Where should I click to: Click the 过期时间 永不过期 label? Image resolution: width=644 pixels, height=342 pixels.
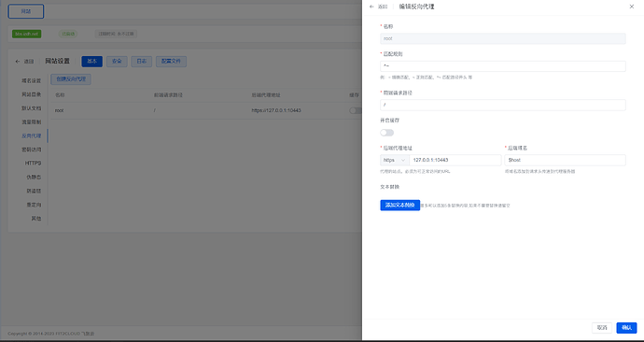coord(117,34)
